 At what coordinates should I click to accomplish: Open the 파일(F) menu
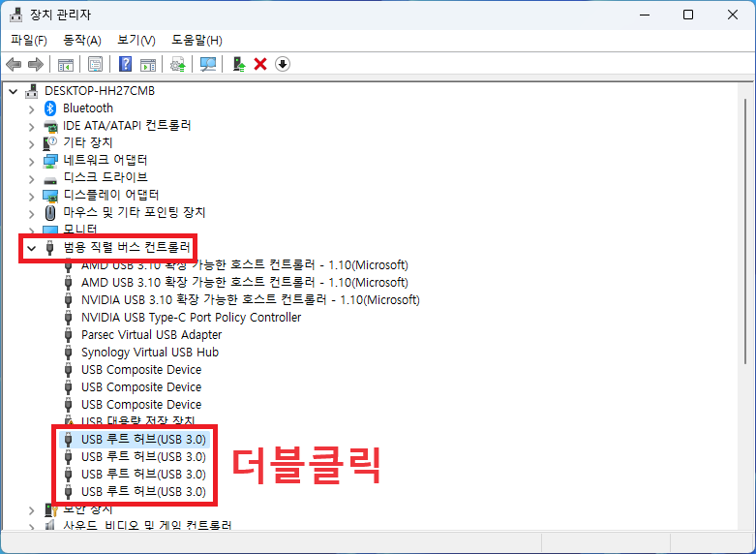tap(29, 40)
